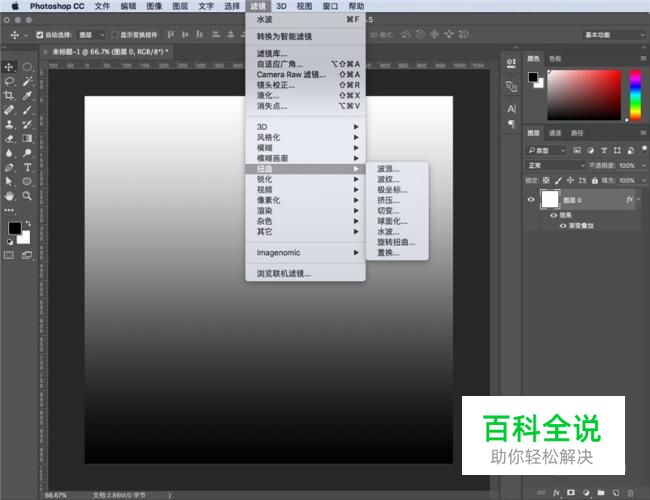Click the 图层 0 layer thumbnail

coord(550,199)
